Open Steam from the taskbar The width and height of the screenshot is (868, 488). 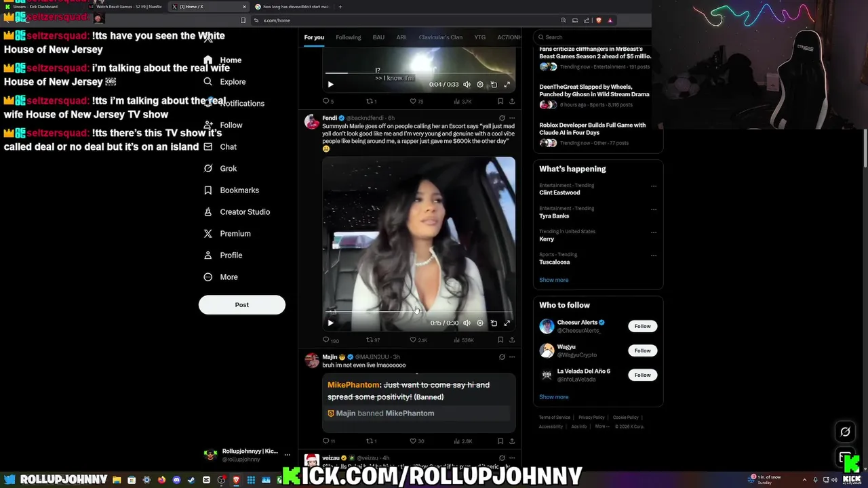[191, 481]
